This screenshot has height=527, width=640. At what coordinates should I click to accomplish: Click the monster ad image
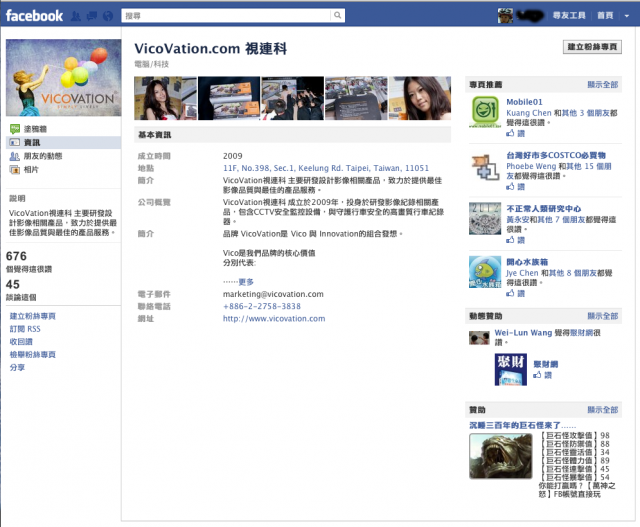tap(501, 456)
